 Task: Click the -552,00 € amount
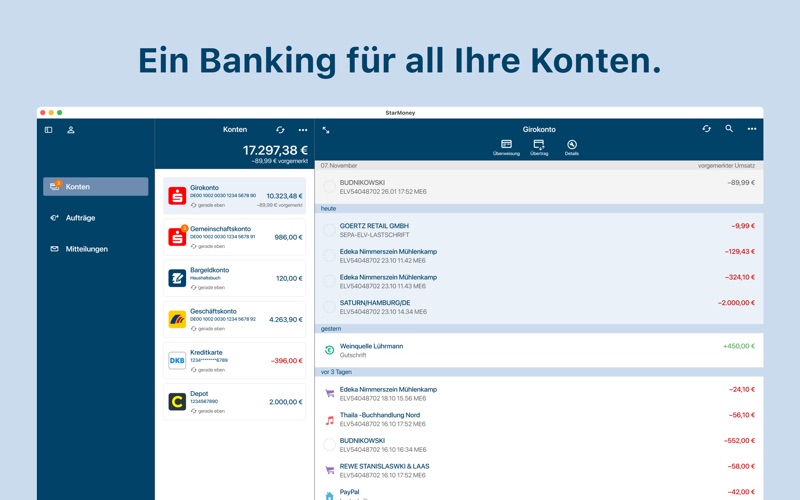tap(739, 441)
